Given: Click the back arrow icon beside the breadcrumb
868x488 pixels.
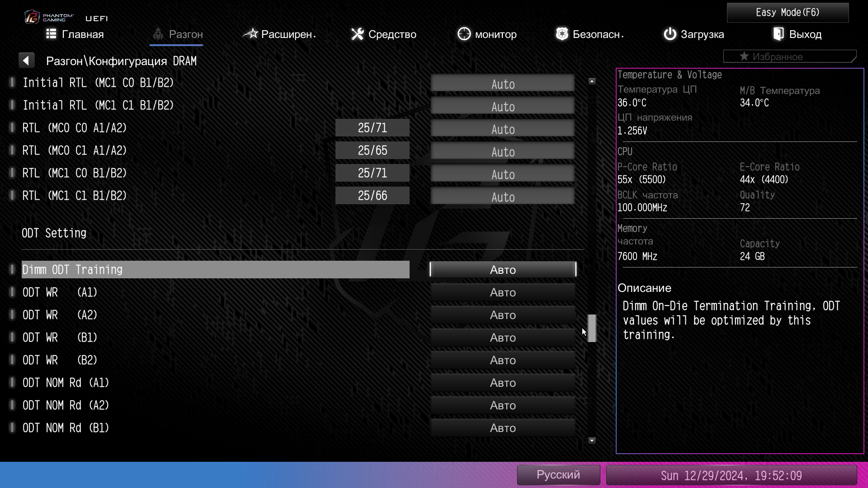Looking at the screenshot, I should [26, 61].
